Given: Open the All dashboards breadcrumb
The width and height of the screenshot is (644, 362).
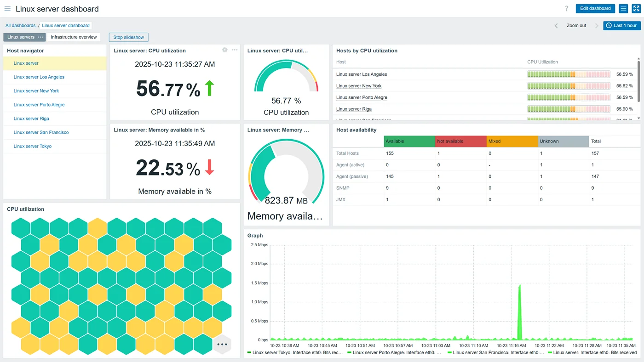Looking at the screenshot, I should tap(20, 25).
